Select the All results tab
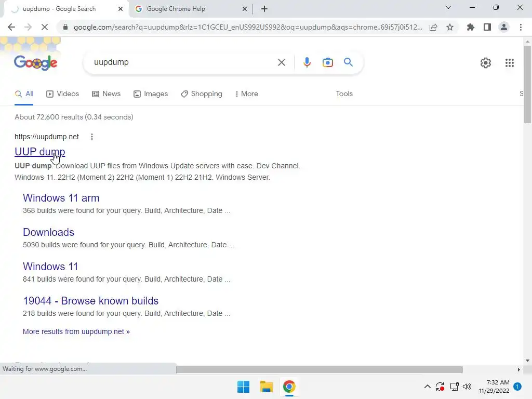The height and width of the screenshot is (399, 532). coord(24,94)
